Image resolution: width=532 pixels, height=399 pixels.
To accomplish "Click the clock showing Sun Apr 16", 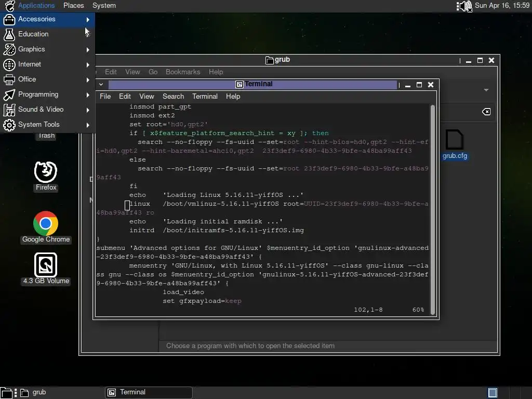I will click(502, 5).
